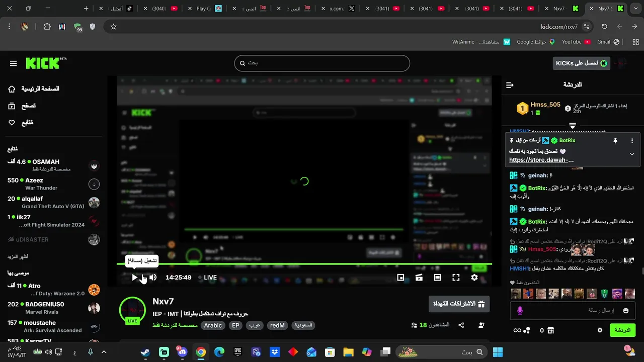Screen dimensions: 644x362
Task: Click لحصل على KICKs button
Action: pyautogui.click(x=581, y=63)
